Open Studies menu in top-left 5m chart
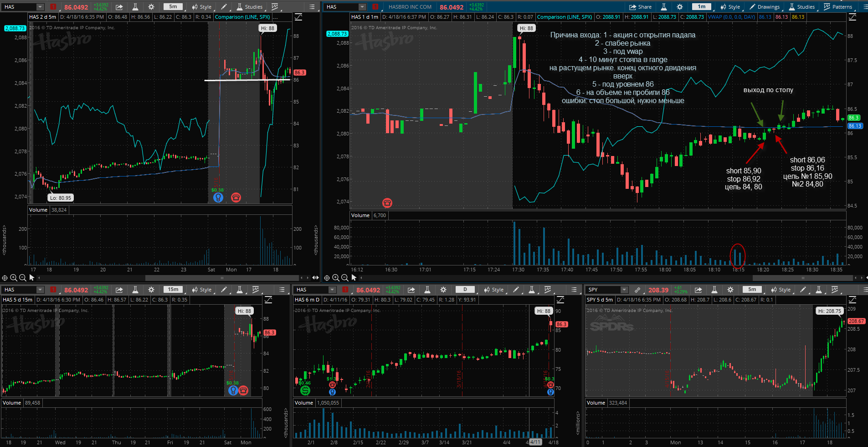This screenshot has width=868, height=447. 249,7
